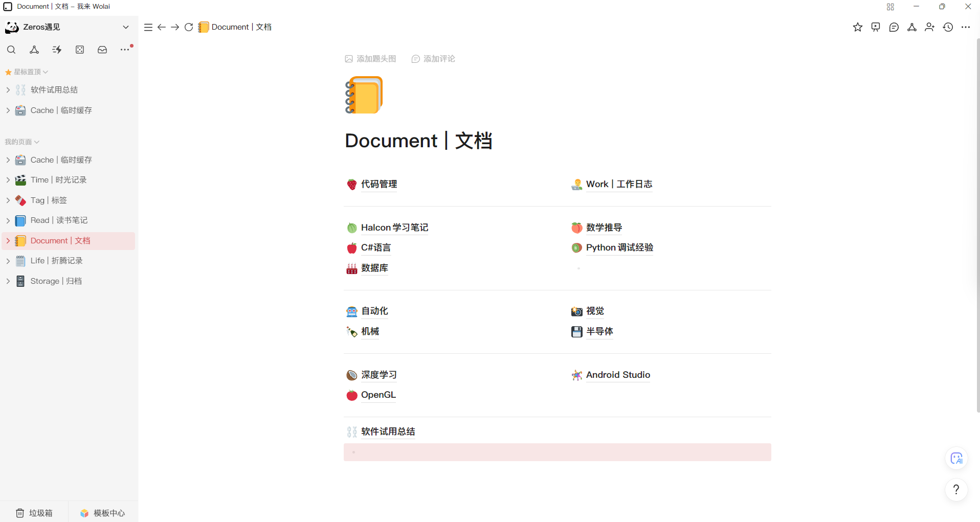This screenshot has height=522, width=980.
Task: Click the empty pink highlighted block
Action: point(557,452)
